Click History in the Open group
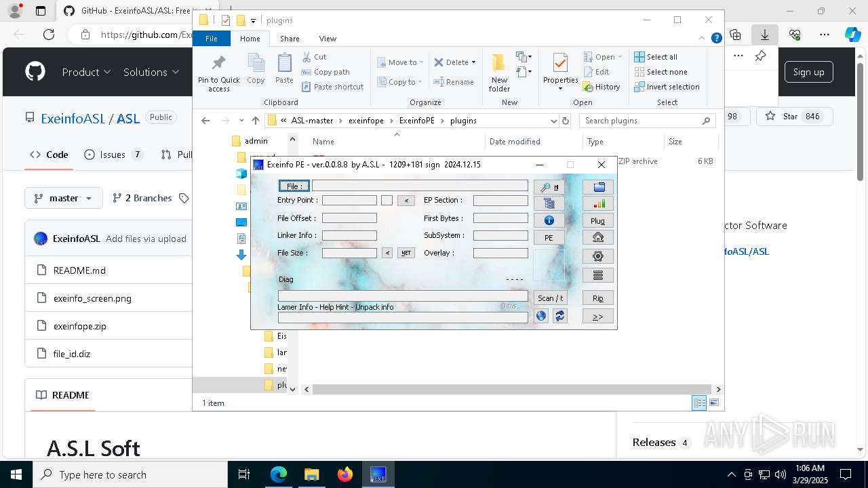 (601, 87)
